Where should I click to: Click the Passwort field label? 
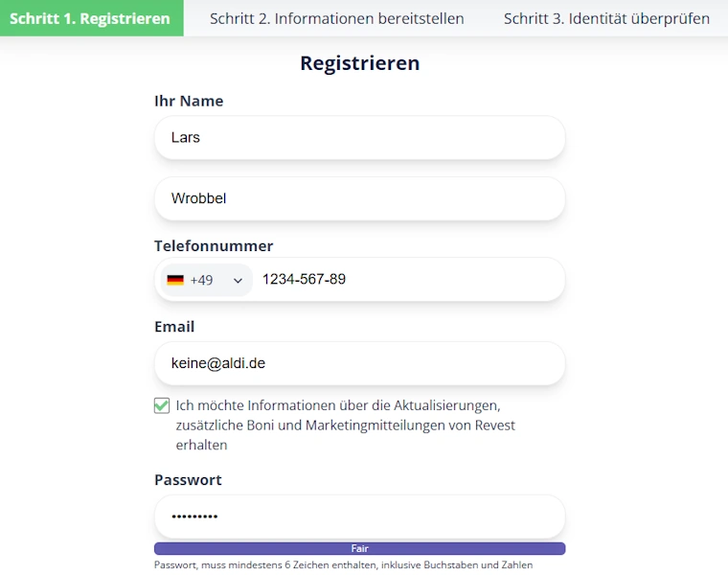click(188, 479)
